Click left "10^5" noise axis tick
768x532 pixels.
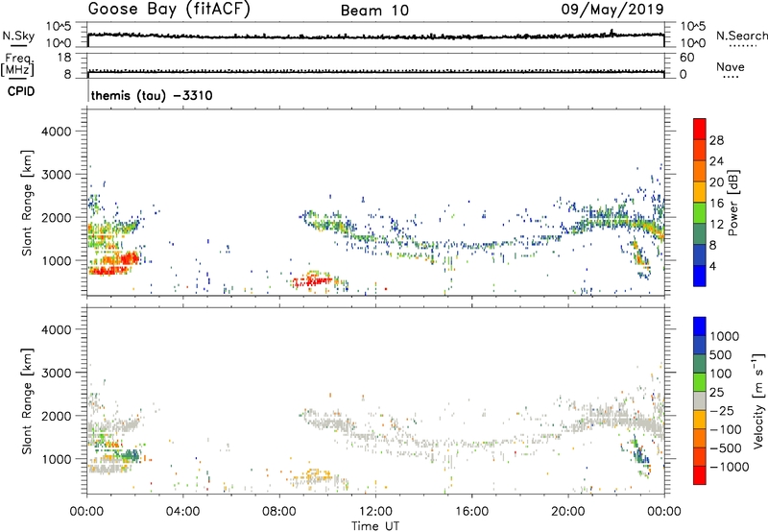(x=59, y=26)
